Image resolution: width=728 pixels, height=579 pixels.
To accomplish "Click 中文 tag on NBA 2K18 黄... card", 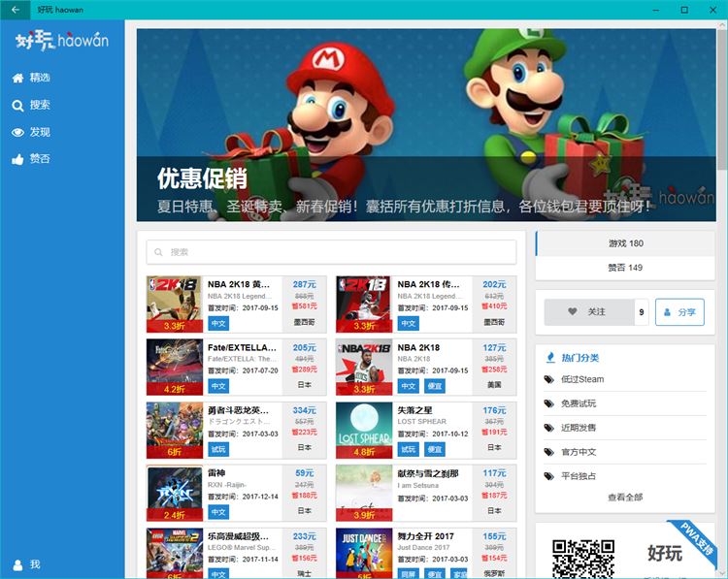I will (218, 323).
